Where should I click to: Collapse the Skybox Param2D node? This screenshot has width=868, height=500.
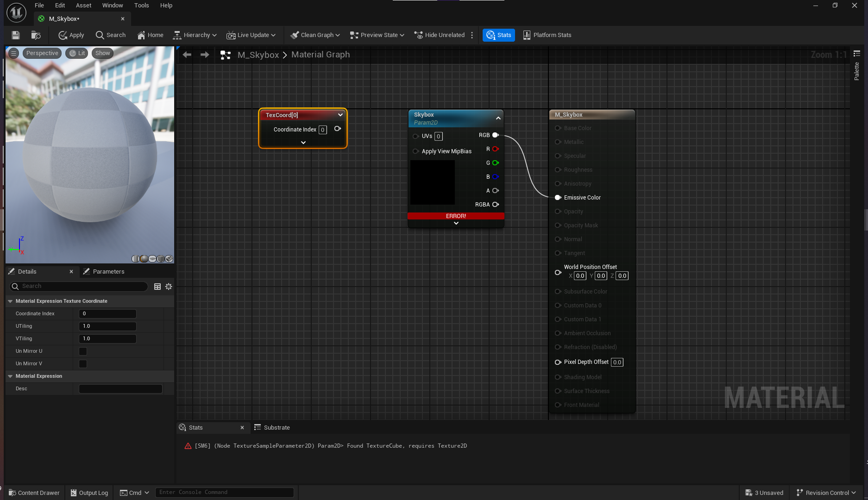498,118
